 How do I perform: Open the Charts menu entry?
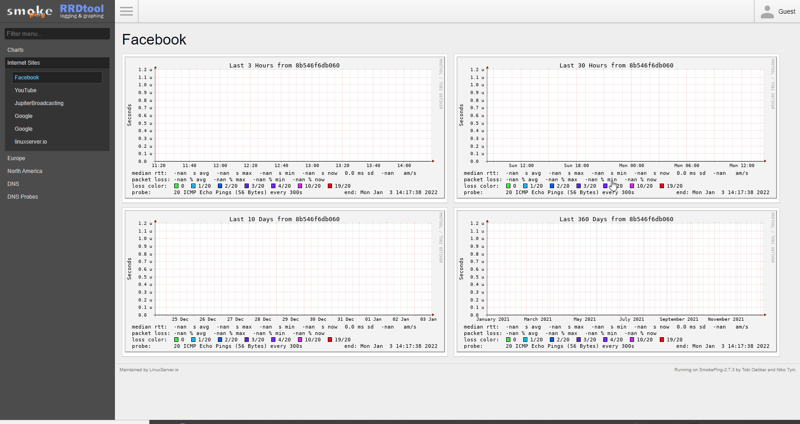[x=16, y=50]
